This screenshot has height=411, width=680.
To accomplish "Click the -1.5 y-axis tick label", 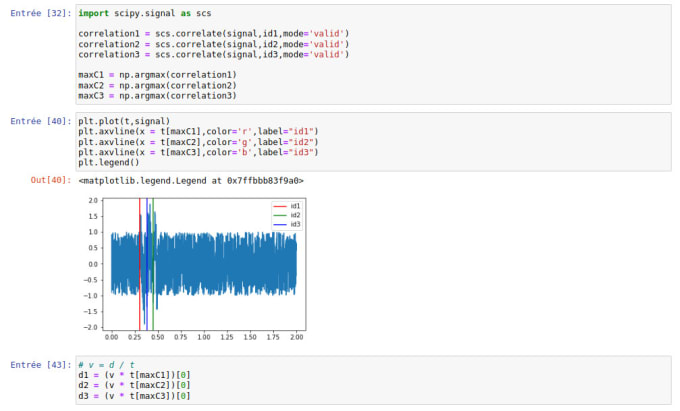I will pos(91,312).
